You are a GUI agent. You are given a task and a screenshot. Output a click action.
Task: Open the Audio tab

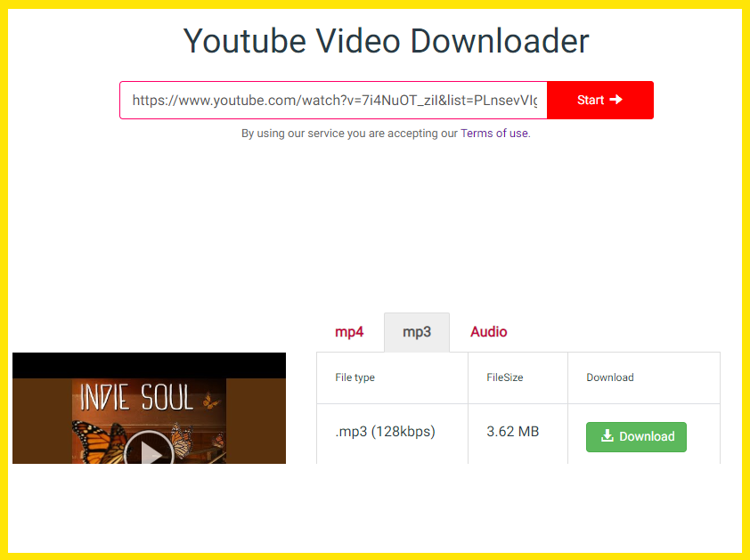(488, 332)
